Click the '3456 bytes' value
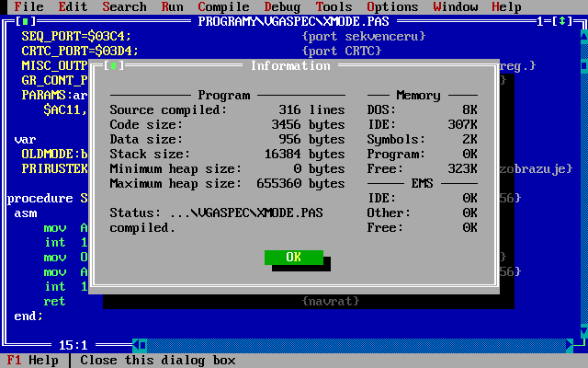The image size is (588, 368). 309,125
